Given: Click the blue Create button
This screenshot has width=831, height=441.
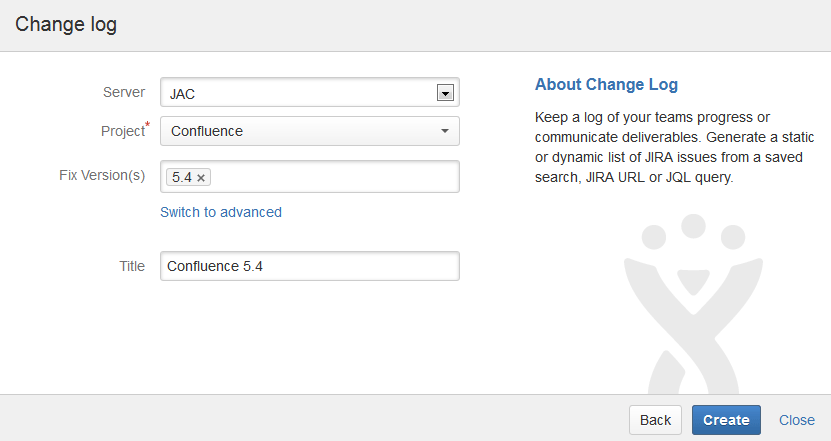Looking at the screenshot, I should click(726, 420).
